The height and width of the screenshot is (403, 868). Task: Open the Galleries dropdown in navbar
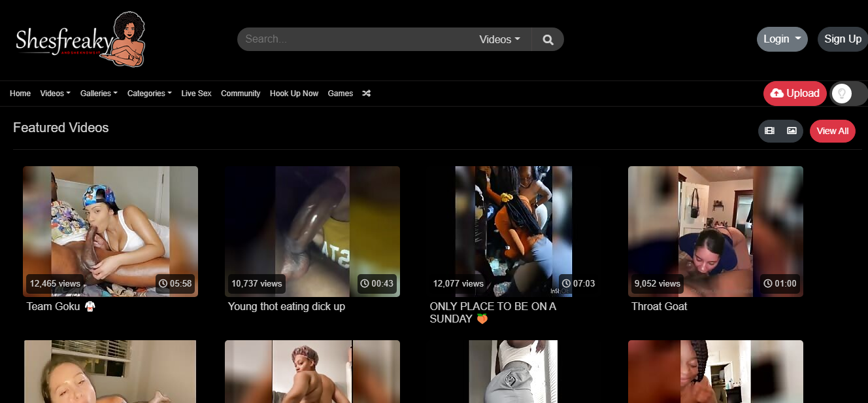[x=99, y=94]
